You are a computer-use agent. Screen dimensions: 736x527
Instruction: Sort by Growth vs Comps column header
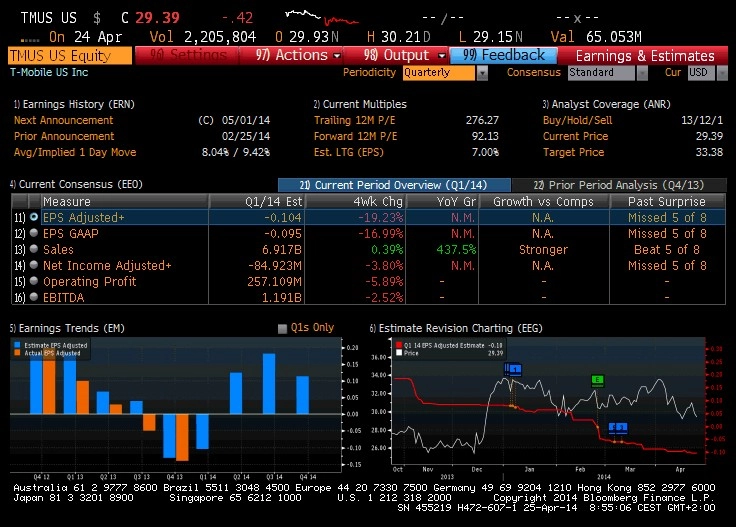pyautogui.click(x=544, y=202)
